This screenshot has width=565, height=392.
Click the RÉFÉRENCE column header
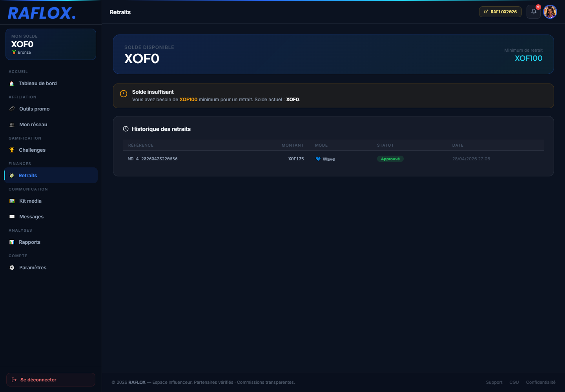click(x=141, y=145)
